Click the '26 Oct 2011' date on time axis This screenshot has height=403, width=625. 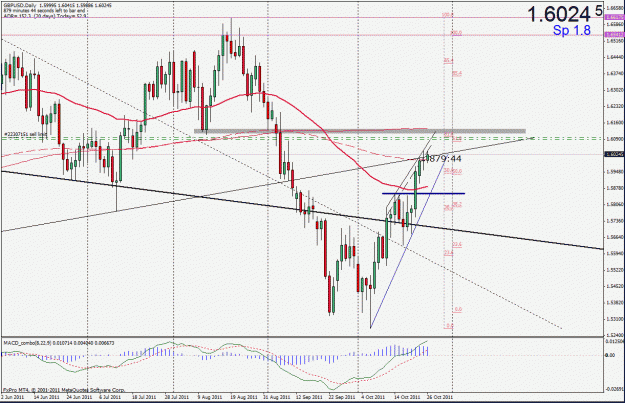(x=440, y=397)
